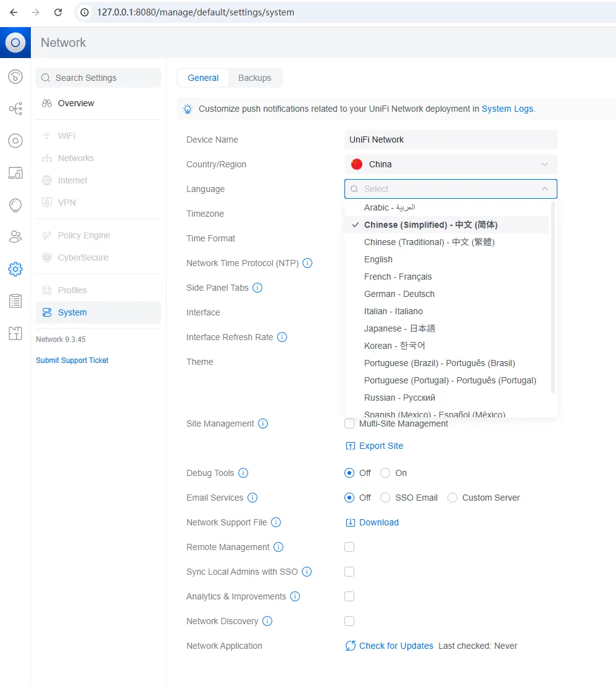Open Client Devices icon in left rail
This screenshot has height=684, width=616.
tap(15, 173)
